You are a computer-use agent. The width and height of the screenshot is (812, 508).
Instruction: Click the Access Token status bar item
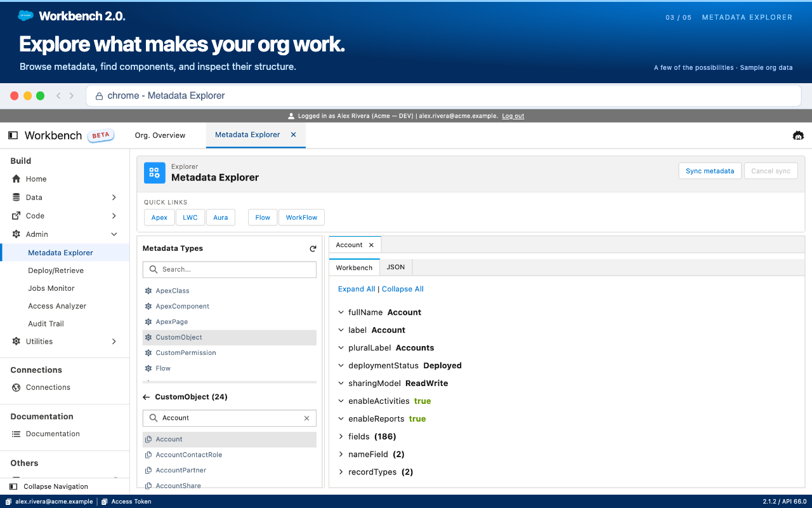[x=126, y=502]
